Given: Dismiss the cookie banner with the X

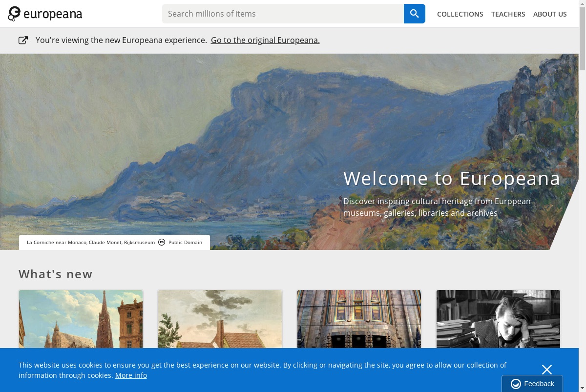Looking at the screenshot, I should click(x=547, y=370).
